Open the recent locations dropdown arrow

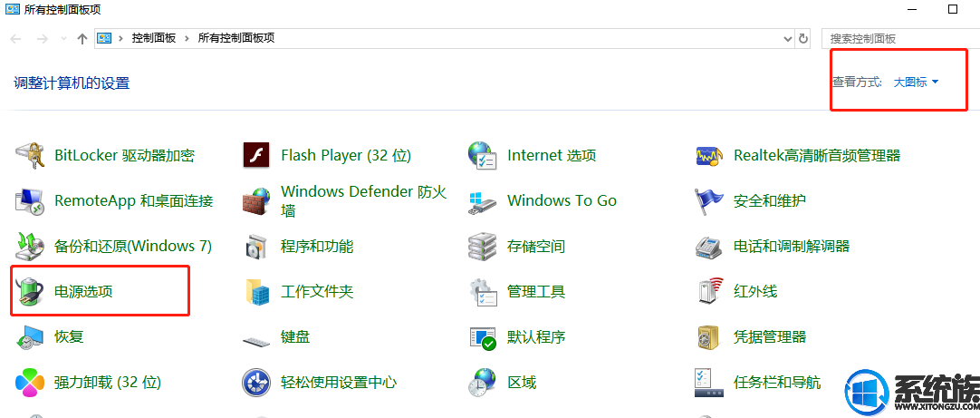(63, 39)
